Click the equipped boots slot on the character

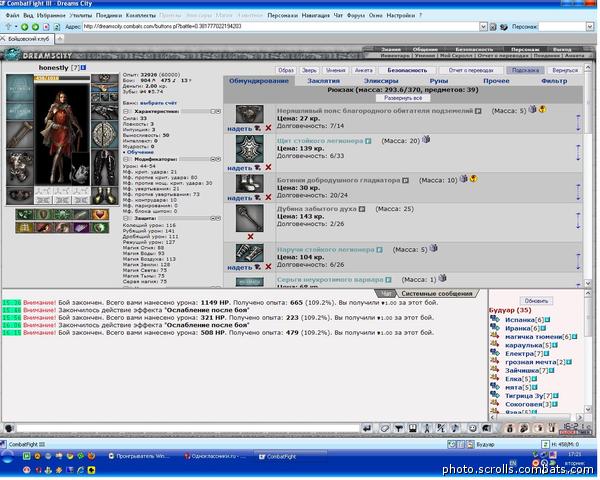[x=104, y=195]
